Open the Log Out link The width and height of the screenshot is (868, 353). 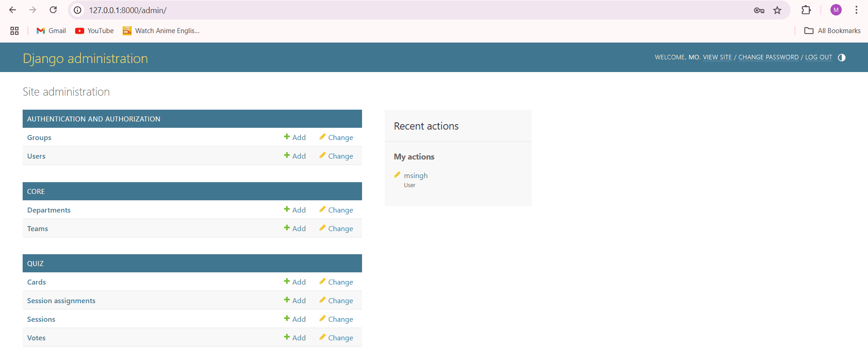tap(818, 58)
